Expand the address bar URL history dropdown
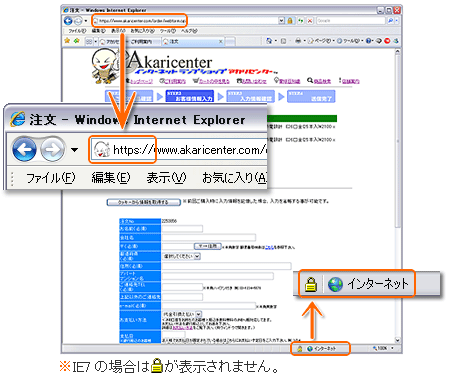 281,21
